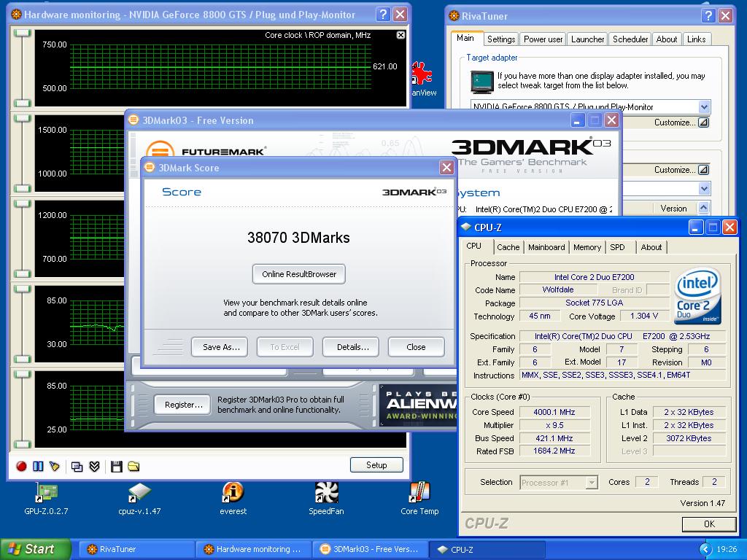
Task: Click the Intel Core 2 Duo logo in CPU-Z
Action: point(698,295)
